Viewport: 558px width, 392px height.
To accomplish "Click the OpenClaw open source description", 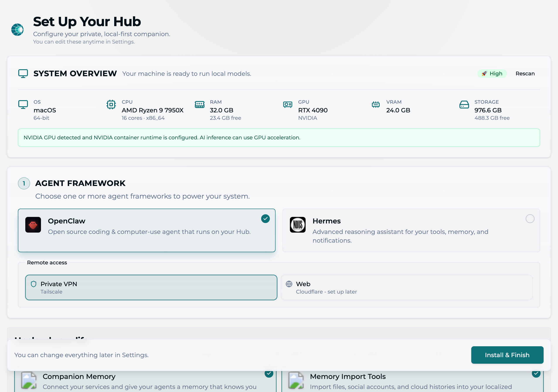I will (x=149, y=232).
